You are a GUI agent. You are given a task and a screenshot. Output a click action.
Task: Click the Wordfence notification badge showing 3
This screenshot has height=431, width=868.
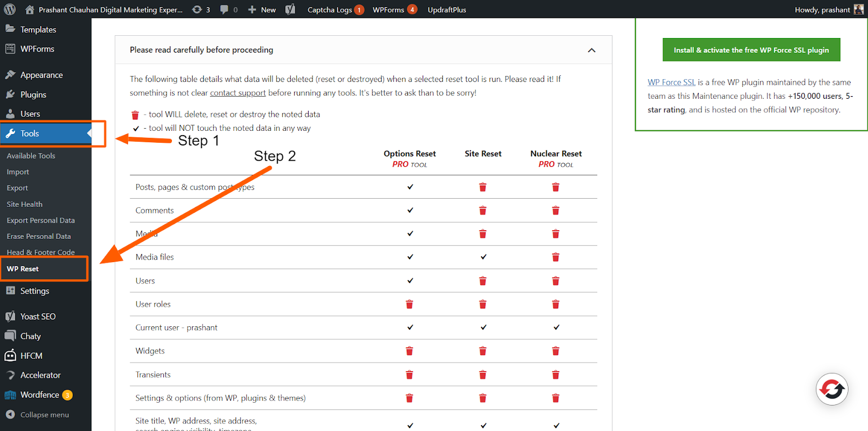click(x=67, y=395)
